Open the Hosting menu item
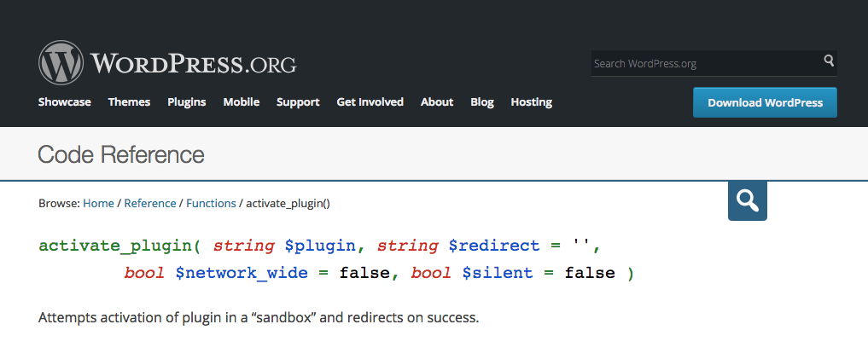This screenshot has width=868, height=359. 532,102
